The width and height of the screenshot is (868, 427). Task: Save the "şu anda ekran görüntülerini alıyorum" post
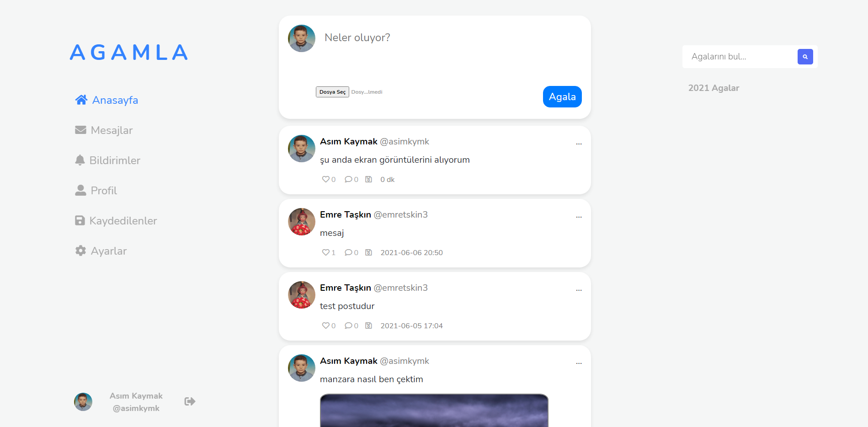click(x=368, y=179)
